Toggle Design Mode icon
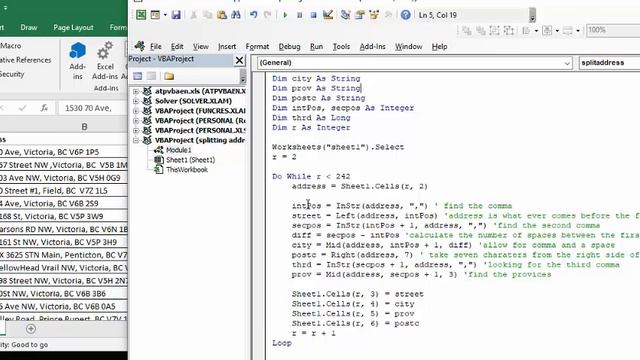 point(328,15)
